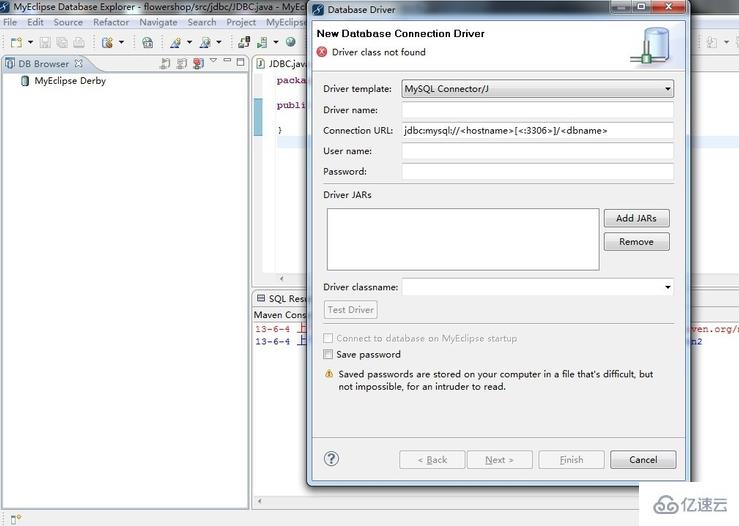The image size is (739, 526).
Task: Click the help question mark icon
Action: click(x=331, y=459)
